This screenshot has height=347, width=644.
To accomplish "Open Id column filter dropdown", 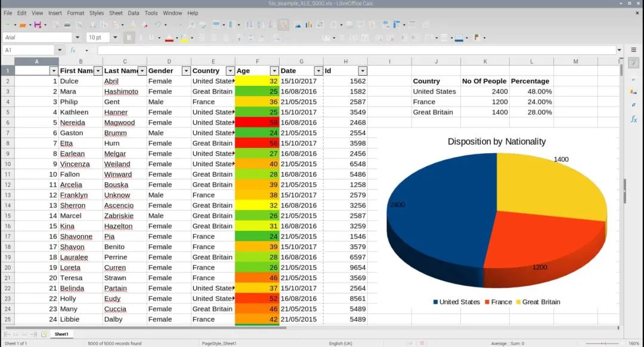I will (363, 70).
